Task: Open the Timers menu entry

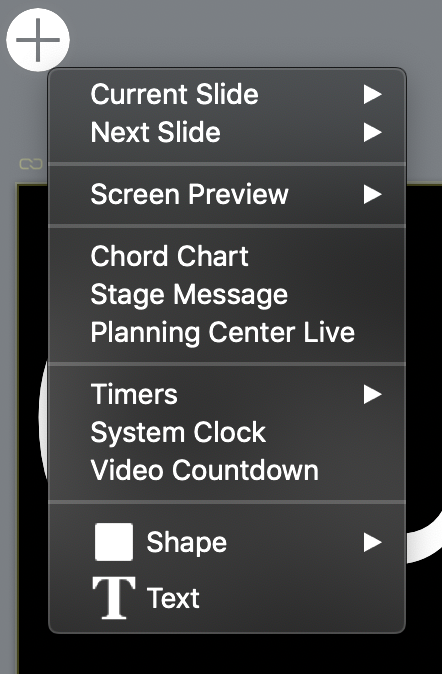Action: (x=227, y=394)
